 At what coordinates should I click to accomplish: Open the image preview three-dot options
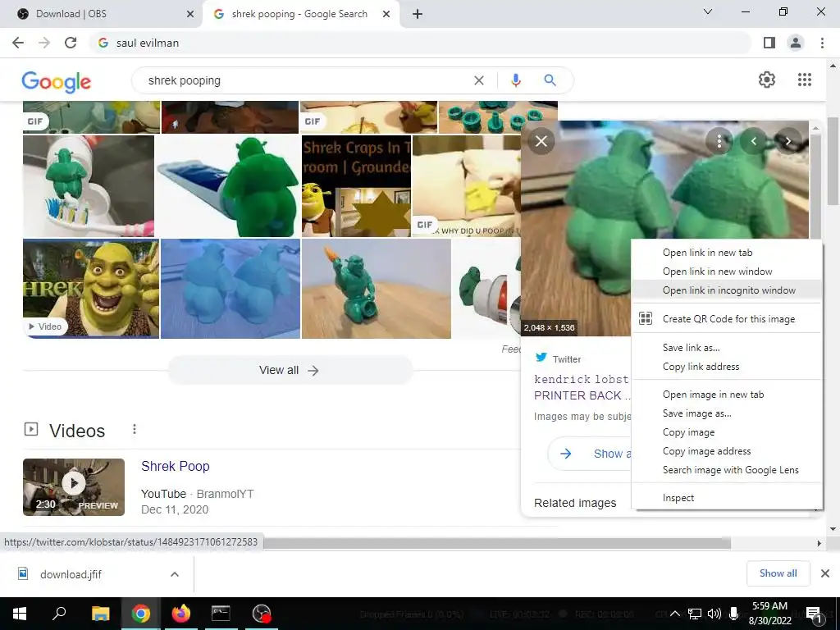point(719,141)
